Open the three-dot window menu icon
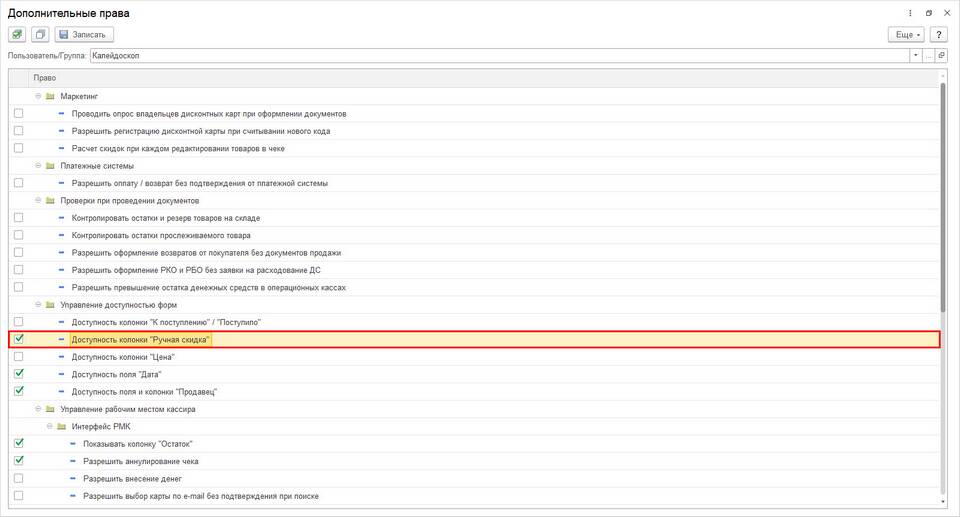The height and width of the screenshot is (517, 960). pyautogui.click(x=910, y=13)
